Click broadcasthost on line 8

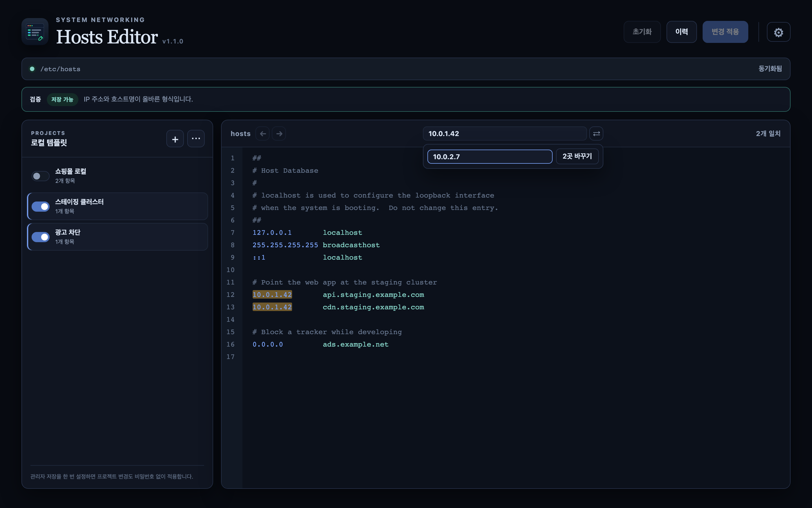351,245
